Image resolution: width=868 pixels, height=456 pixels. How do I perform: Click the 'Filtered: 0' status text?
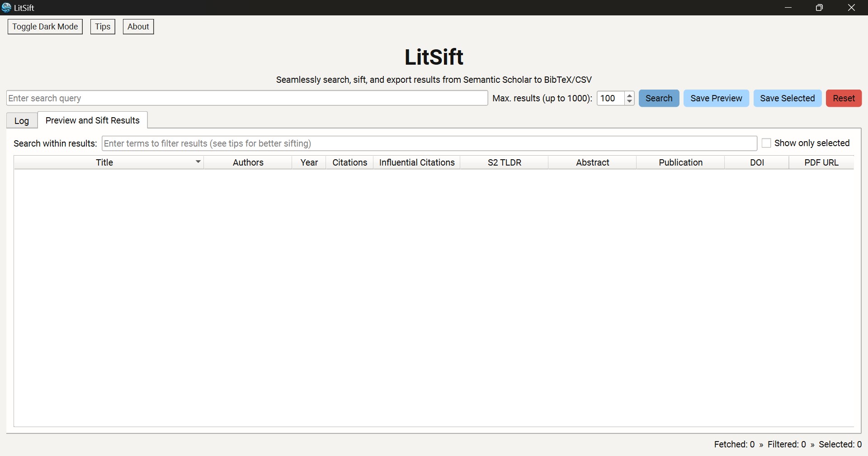[x=787, y=444]
